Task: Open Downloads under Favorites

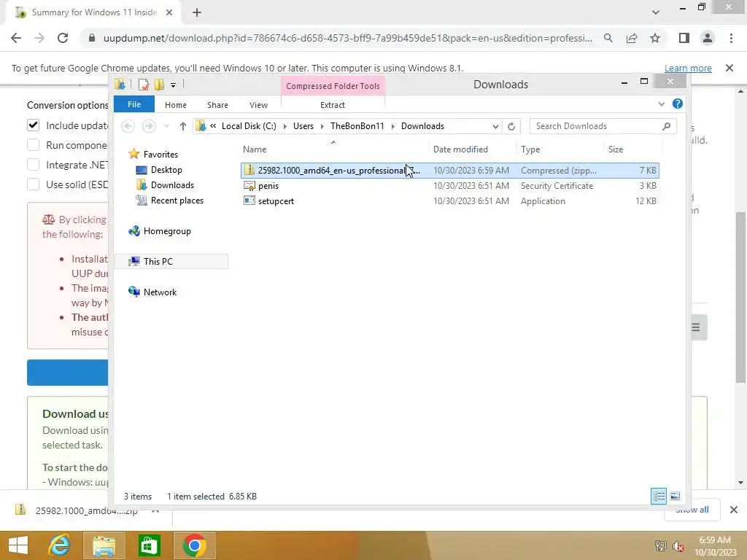Action: point(172,184)
